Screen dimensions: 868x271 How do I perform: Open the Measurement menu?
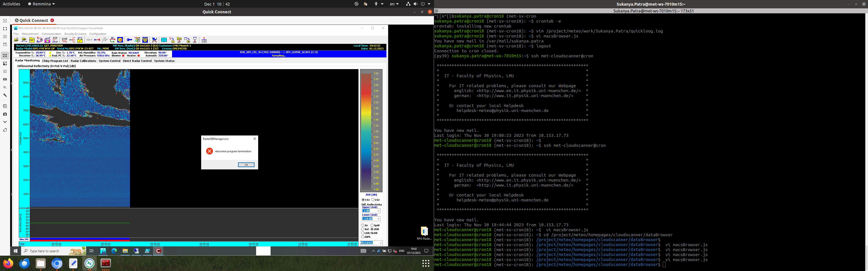pos(30,34)
